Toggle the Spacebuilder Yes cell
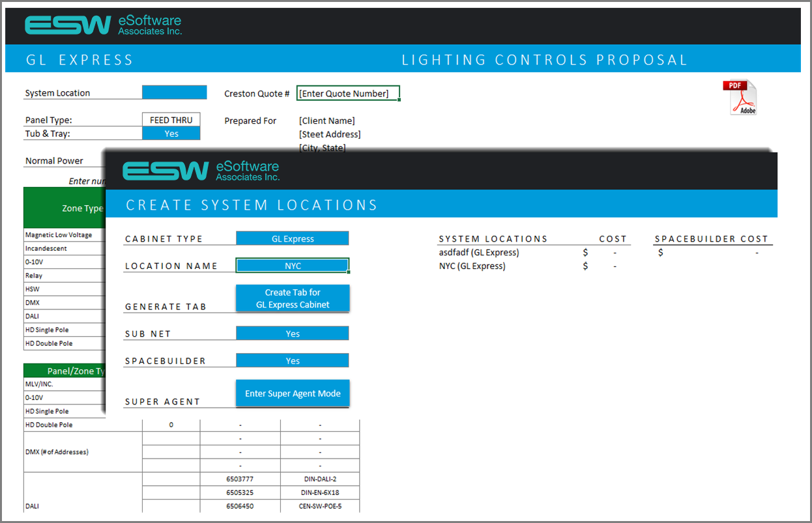Viewport: 812px width, 523px height. coord(293,361)
